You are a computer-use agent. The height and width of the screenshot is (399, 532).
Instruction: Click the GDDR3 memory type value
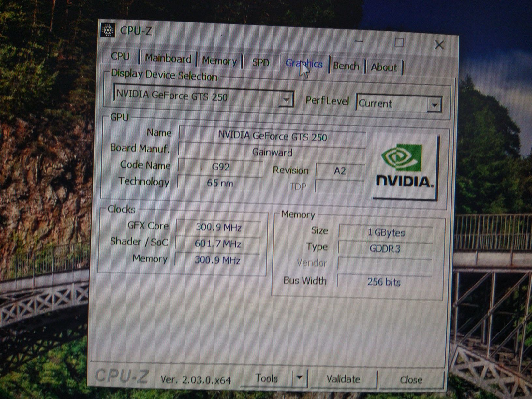pyautogui.click(x=385, y=249)
